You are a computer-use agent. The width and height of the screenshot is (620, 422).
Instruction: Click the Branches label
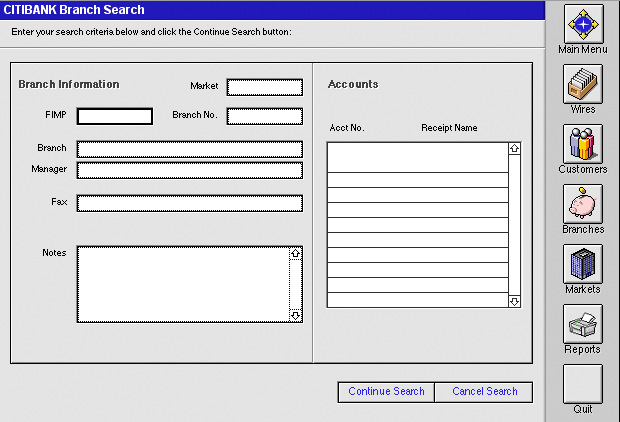coord(583,229)
